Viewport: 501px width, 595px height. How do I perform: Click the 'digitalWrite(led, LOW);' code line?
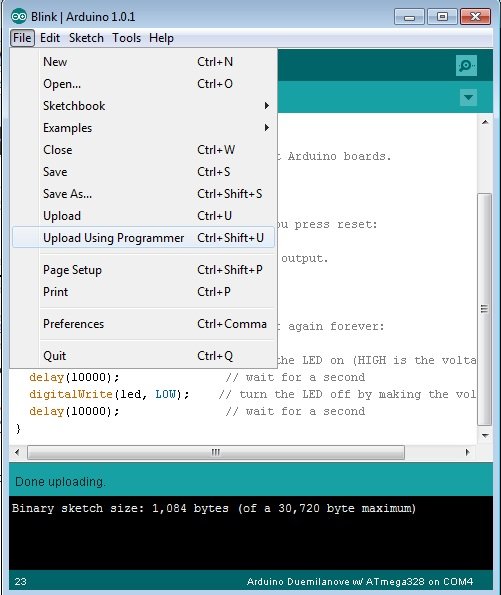tap(109, 394)
